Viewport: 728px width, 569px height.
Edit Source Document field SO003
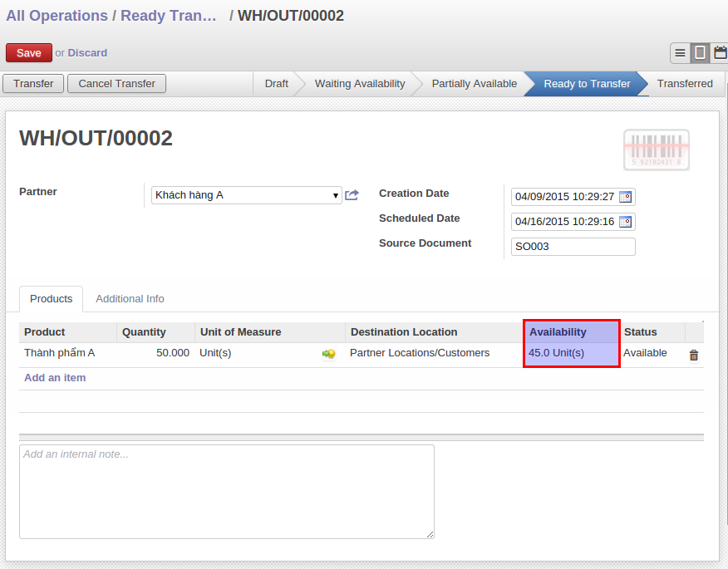pos(573,247)
